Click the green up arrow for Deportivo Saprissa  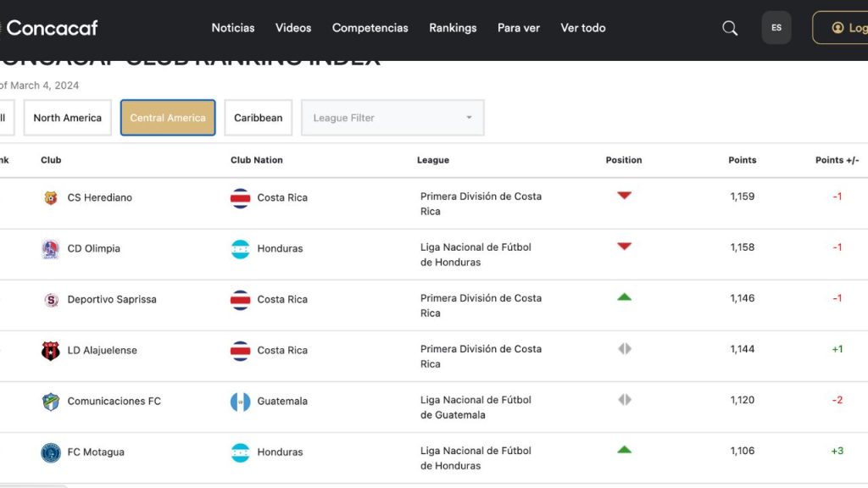coord(625,297)
